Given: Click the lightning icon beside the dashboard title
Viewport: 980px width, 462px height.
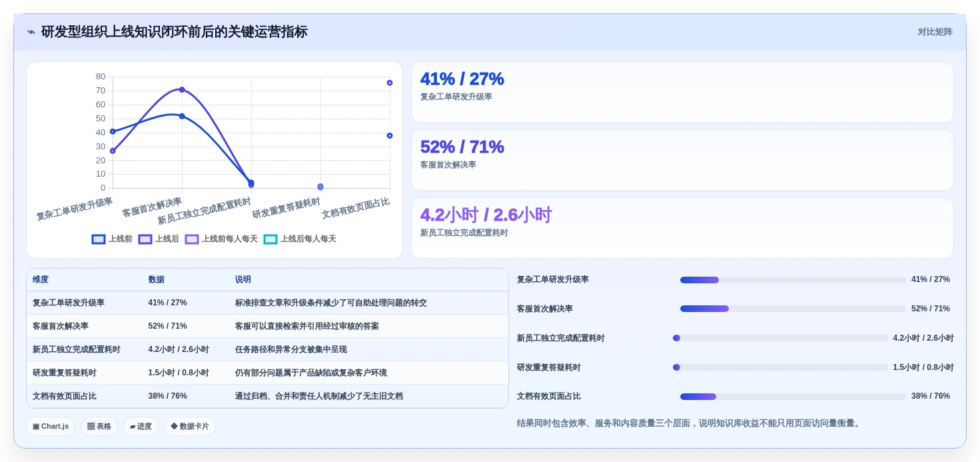Looking at the screenshot, I should [x=31, y=32].
